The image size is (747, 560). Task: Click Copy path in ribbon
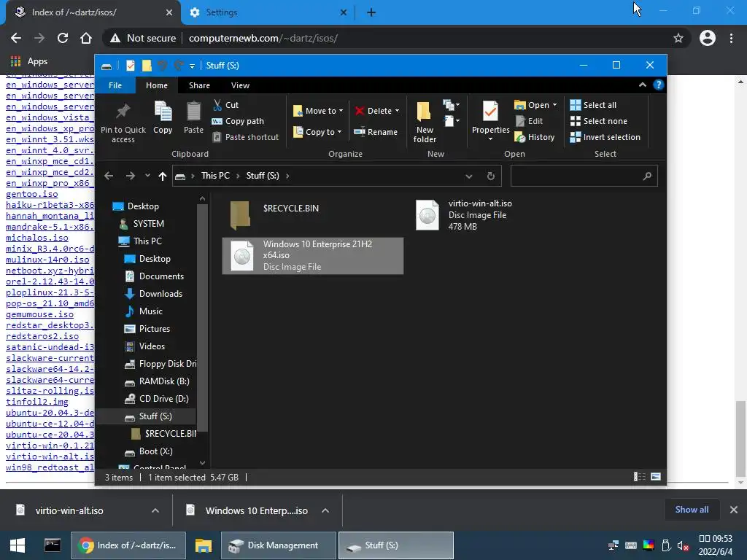click(x=238, y=121)
